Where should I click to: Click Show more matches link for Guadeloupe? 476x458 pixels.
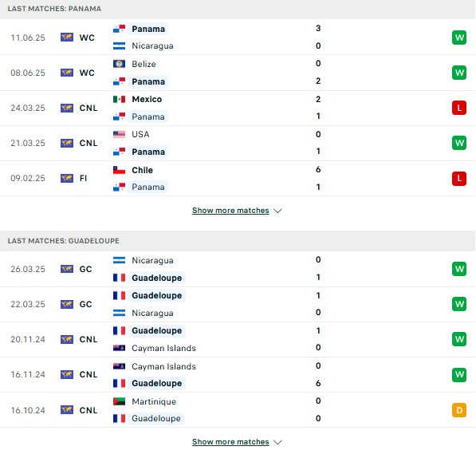pyautogui.click(x=230, y=441)
